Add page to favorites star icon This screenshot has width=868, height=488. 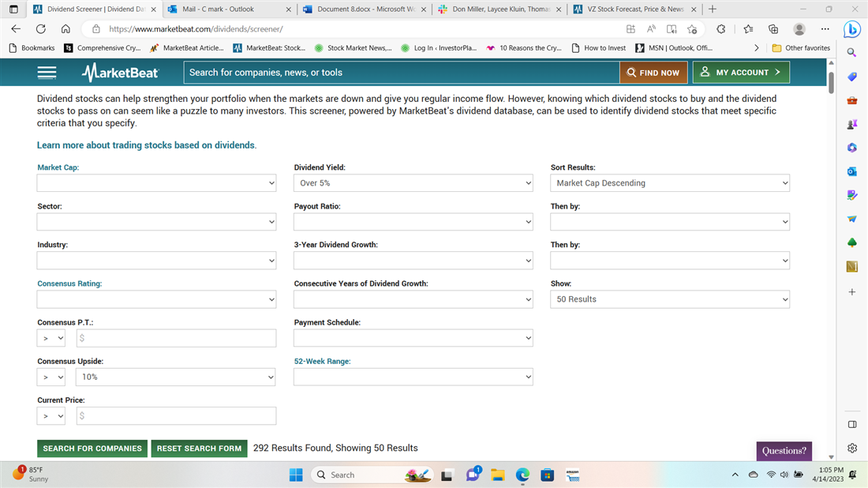[692, 28]
